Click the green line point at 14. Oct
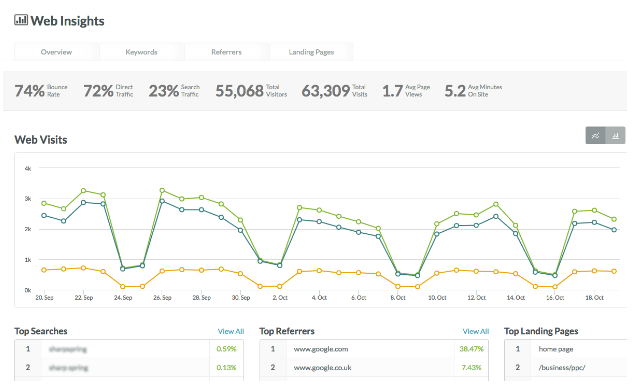635x388 pixels. pos(516,225)
